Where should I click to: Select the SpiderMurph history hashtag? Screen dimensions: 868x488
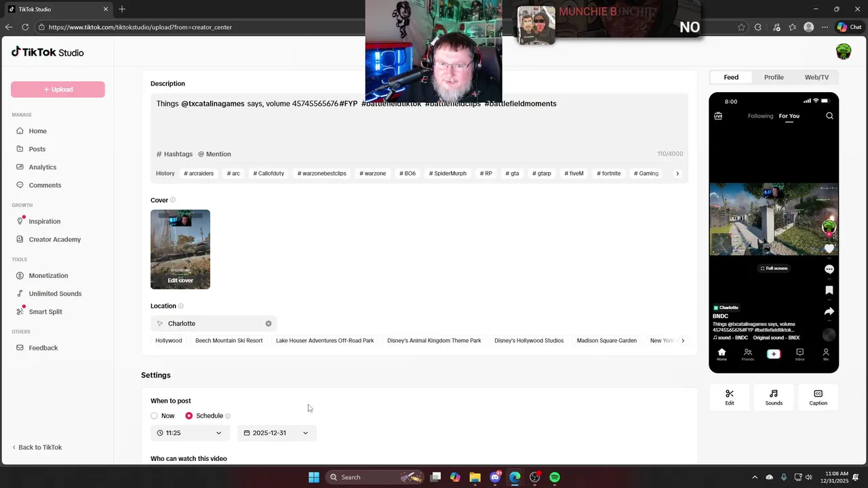448,174
